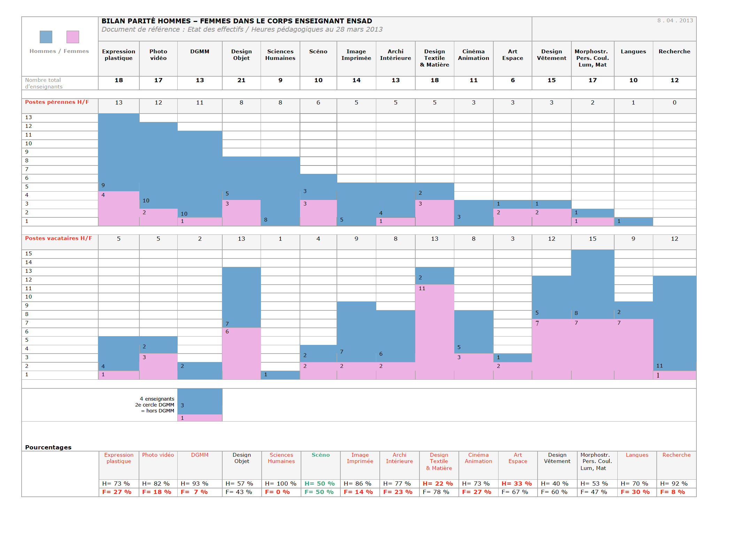Click the Pourcentages section heading

[48, 447]
